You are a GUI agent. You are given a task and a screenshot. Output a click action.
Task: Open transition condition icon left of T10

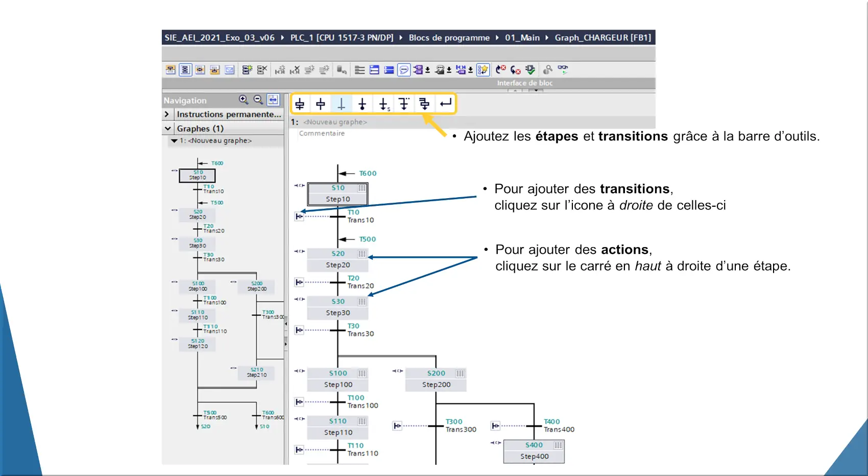point(300,217)
